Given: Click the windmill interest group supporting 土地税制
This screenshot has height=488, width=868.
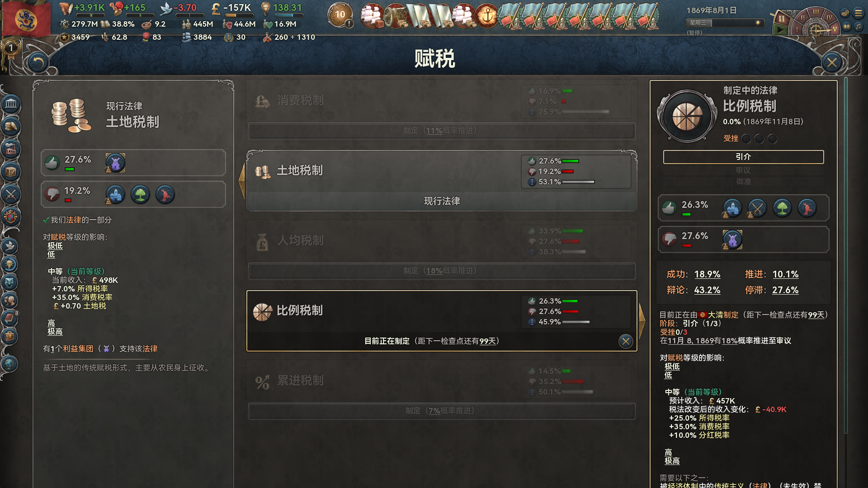Looking at the screenshot, I should point(115,163).
